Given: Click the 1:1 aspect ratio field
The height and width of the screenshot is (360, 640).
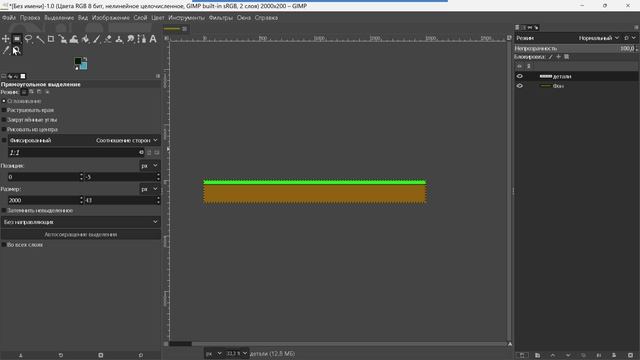Looking at the screenshot, I should (76, 152).
